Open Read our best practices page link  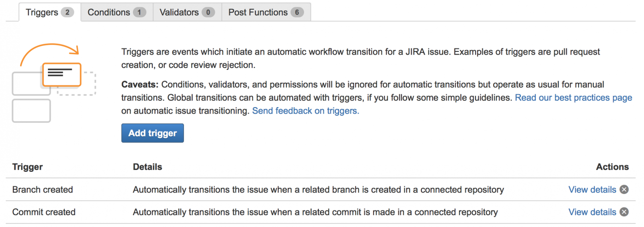coord(573,98)
